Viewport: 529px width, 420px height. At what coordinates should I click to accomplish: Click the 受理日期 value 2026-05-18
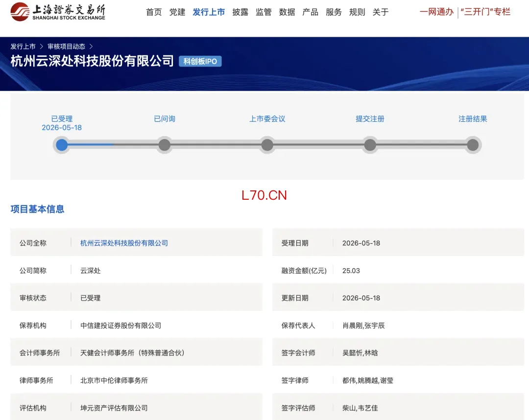361,243
